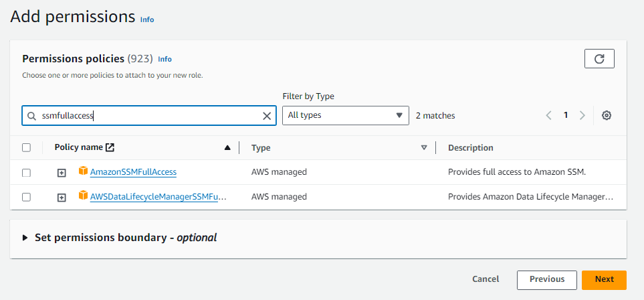Go to next page of results
The height and width of the screenshot is (300, 644).
(x=582, y=116)
